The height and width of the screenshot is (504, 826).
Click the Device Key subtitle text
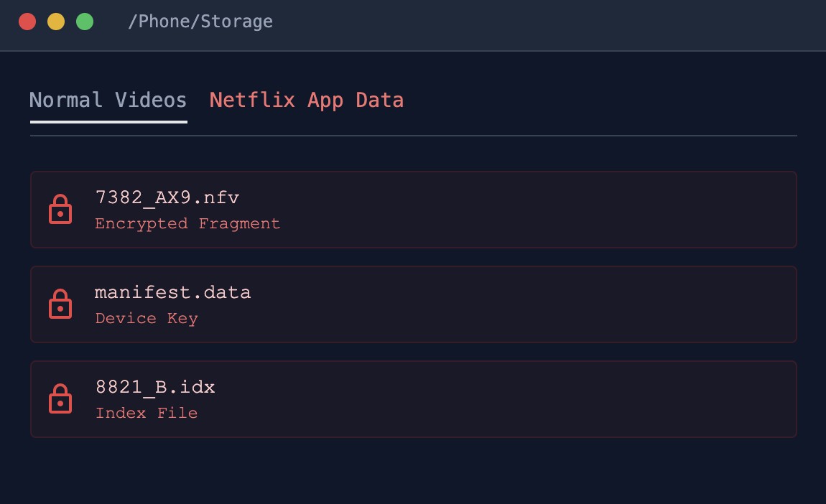tap(147, 318)
